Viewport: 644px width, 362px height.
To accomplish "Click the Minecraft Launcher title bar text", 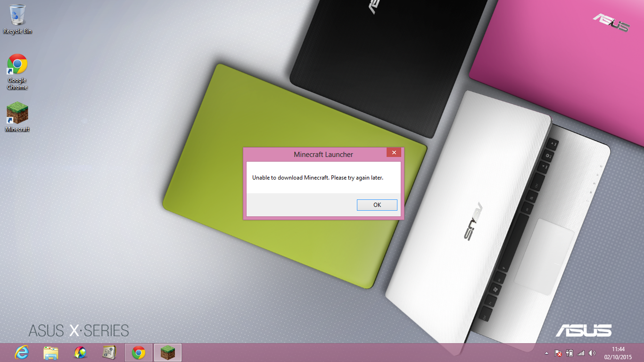I will [x=323, y=155].
